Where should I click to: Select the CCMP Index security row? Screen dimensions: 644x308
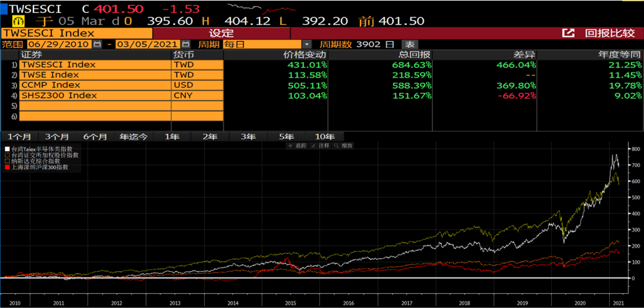pos(95,86)
